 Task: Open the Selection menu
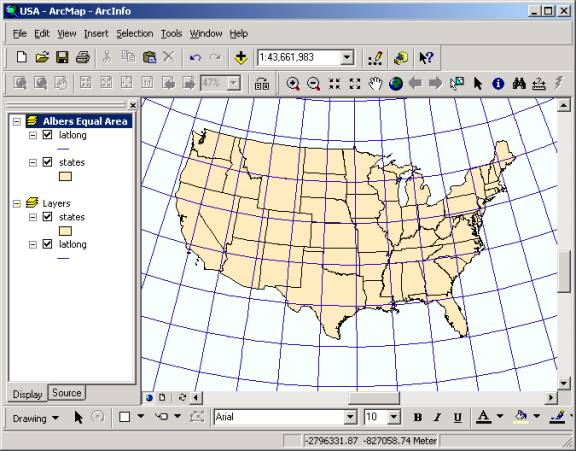pos(135,33)
